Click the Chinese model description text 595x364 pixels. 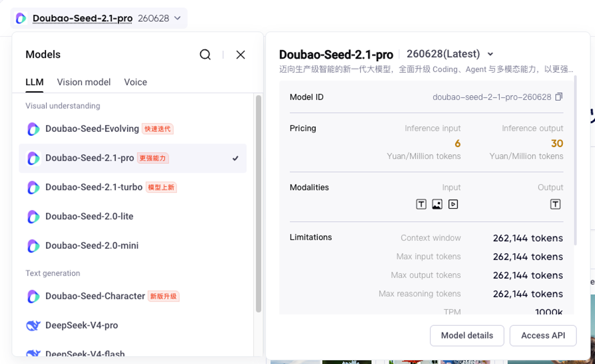click(x=426, y=69)
